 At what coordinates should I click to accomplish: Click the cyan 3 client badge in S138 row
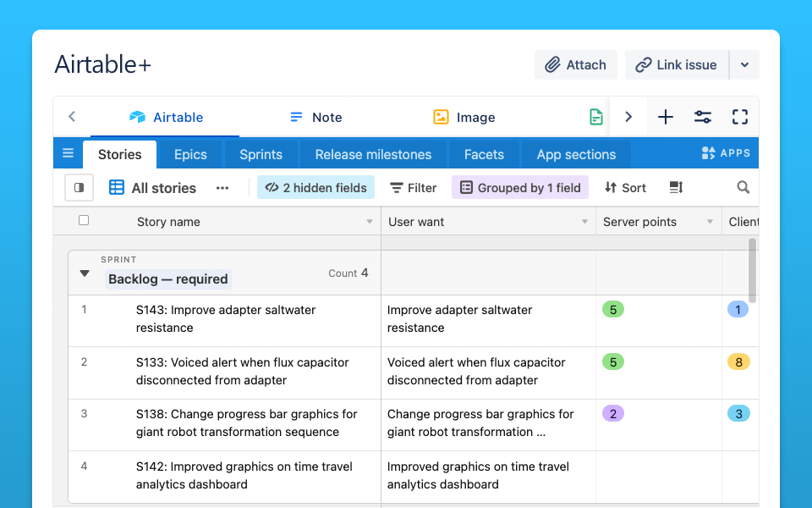pos(739,414)
